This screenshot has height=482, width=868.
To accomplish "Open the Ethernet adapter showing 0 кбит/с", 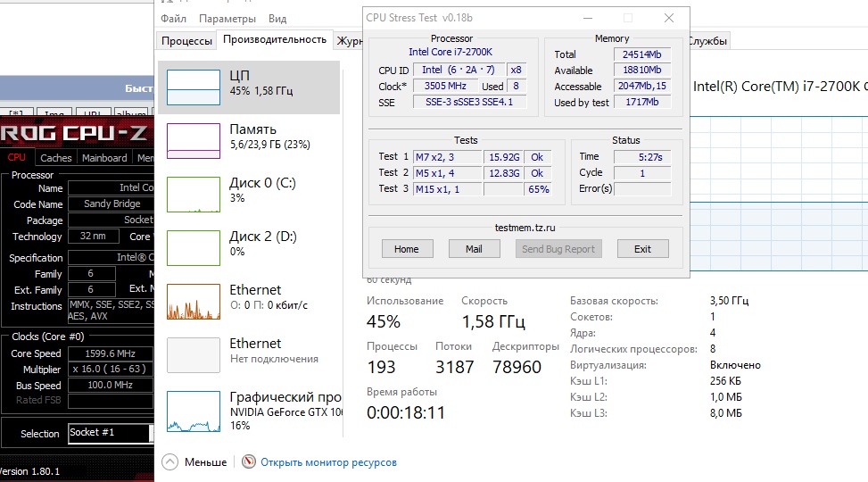I will click(194, 302).
